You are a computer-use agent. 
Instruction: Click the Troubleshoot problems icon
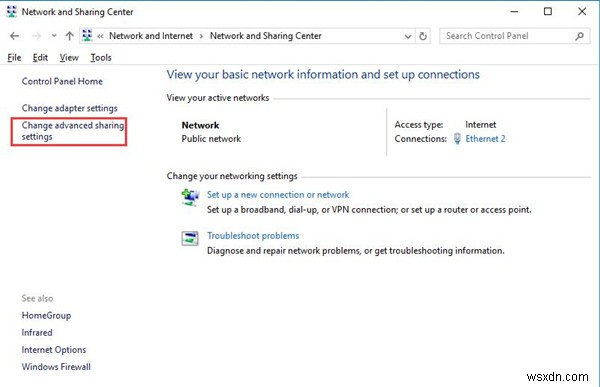(x=190, y=238)
